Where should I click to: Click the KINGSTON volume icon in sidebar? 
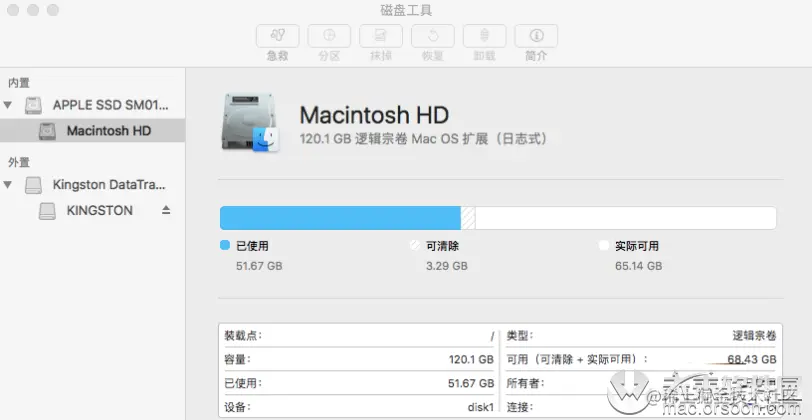click(x=47, y=210)
